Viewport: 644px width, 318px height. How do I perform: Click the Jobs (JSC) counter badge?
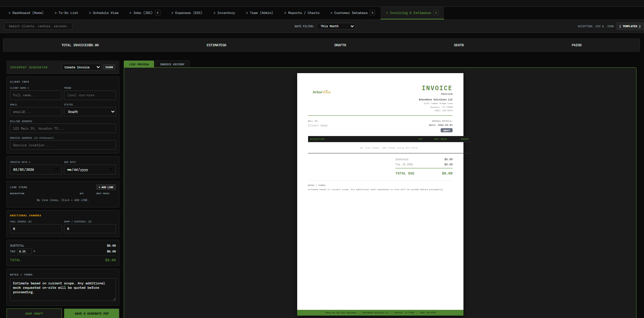click(x=157, y=13)
